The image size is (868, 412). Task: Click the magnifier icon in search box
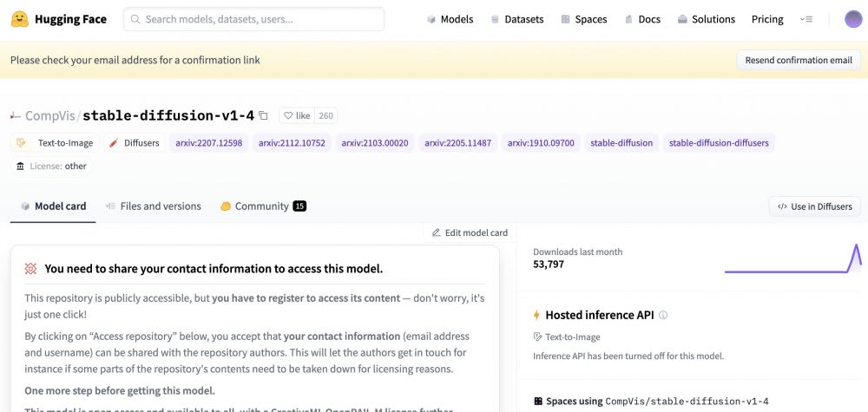[x=135, y=19]
